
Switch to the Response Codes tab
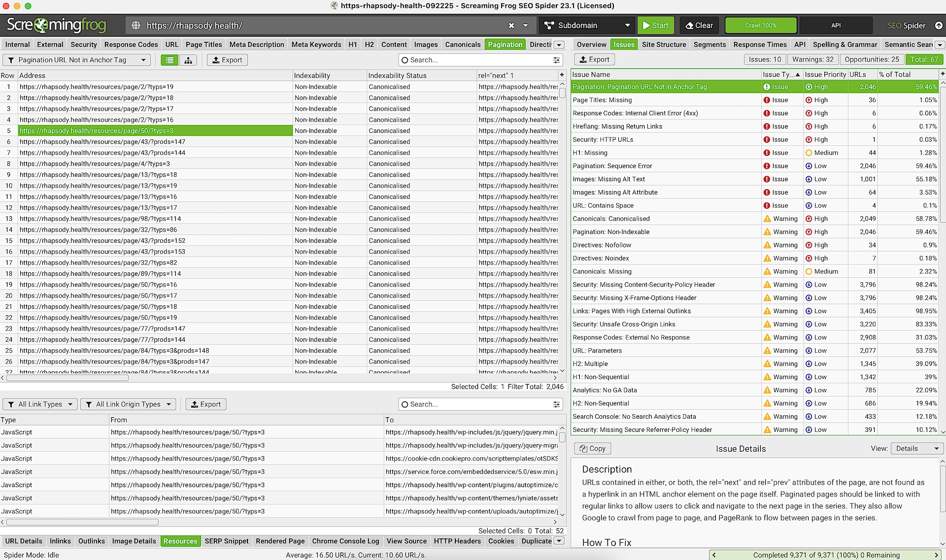(x=131, y=44)
